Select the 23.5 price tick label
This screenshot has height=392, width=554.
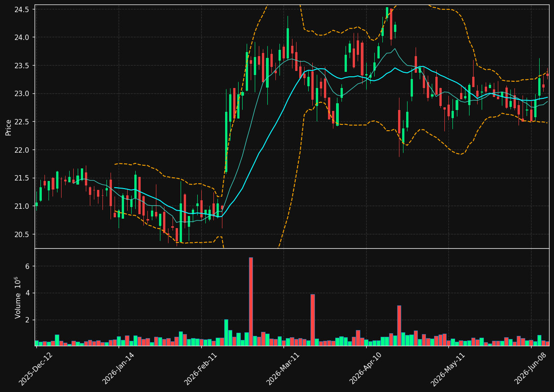pyautogui.click(x=22, y=66)
